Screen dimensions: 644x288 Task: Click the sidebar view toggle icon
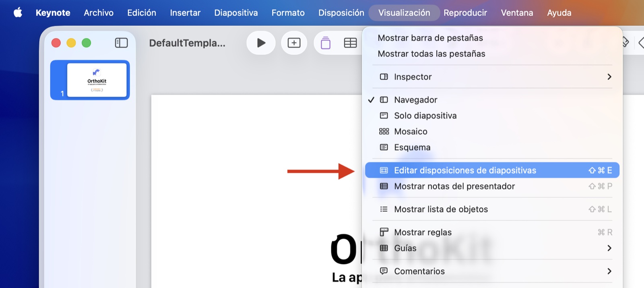pyautogui.click(x=121, y=43)
